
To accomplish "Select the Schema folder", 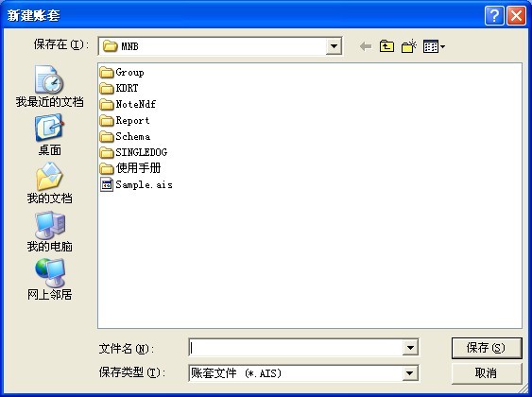I will coord(125,136).
